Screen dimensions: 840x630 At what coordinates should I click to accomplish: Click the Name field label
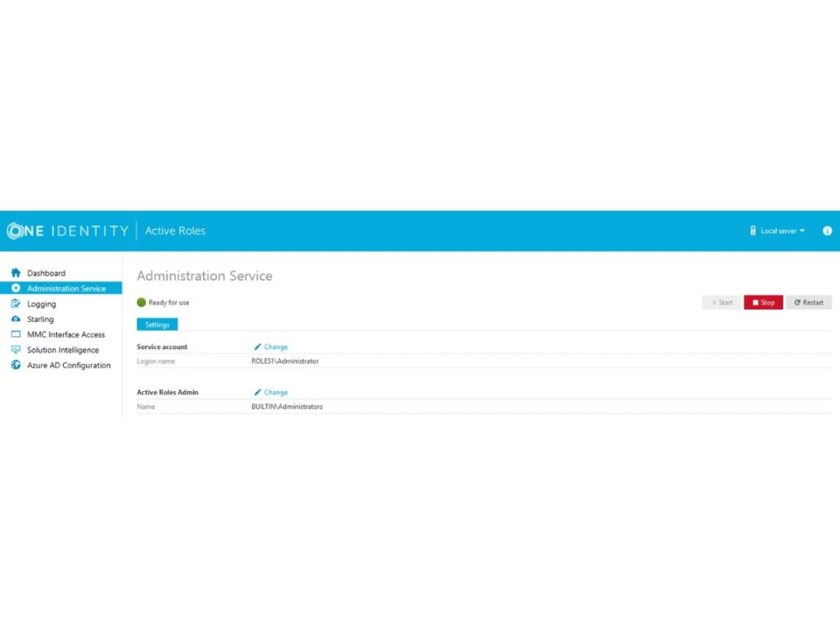(146, 407)
